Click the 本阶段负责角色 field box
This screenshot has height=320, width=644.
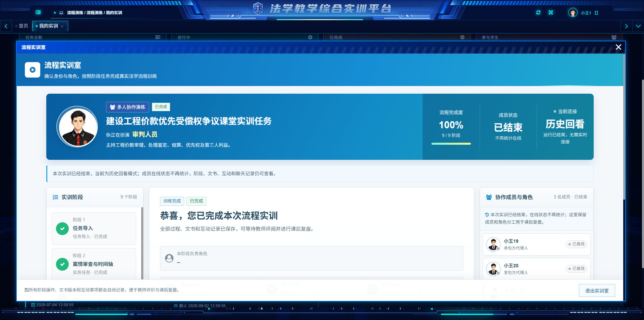(x=312, y=259)
